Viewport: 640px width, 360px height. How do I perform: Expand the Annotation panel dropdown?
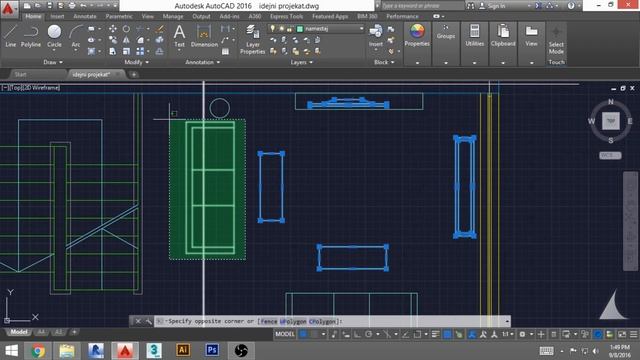[x=202, y=62]
